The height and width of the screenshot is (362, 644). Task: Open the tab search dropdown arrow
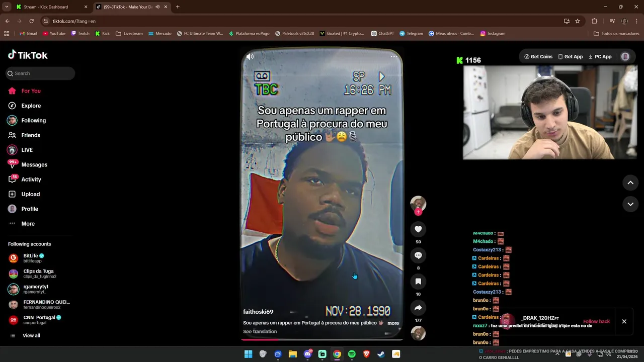[x=7, y=7]
